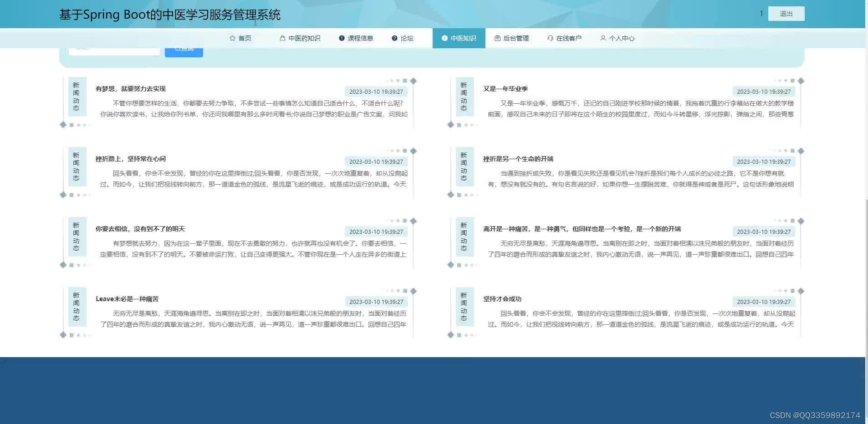Click the star icon beside 首页
Image resolution: width=868 pixels, height=424 pixels.
[x=233, y=38]
